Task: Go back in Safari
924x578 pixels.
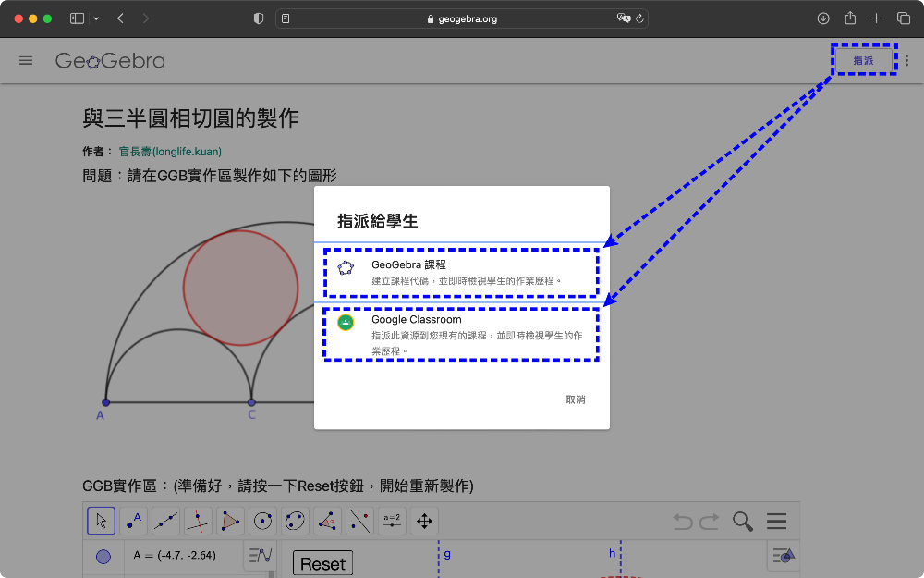Action: [121, 18]
